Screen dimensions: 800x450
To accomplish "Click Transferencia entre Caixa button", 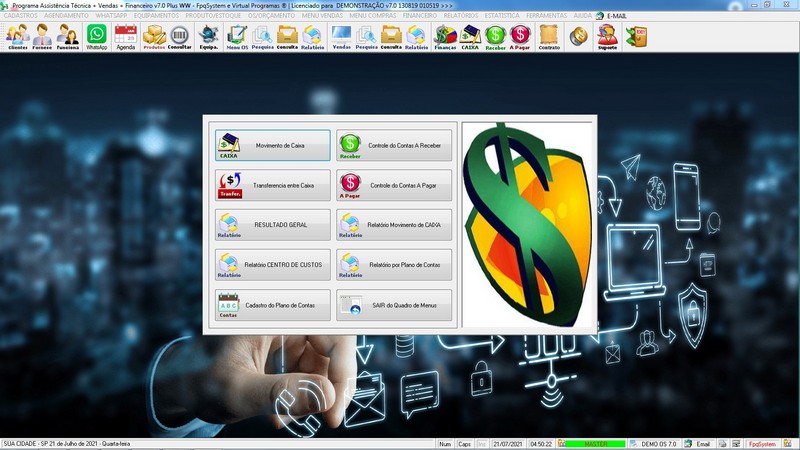I will (x=272, y=185).
